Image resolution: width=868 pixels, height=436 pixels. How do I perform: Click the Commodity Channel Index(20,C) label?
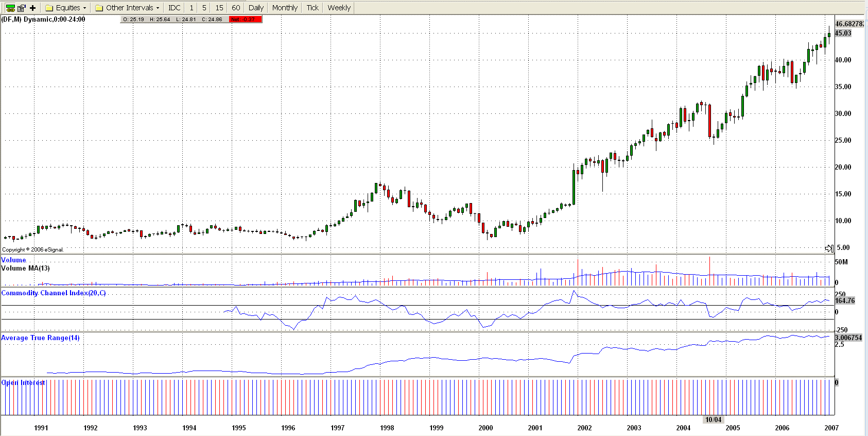pos(54,293)
